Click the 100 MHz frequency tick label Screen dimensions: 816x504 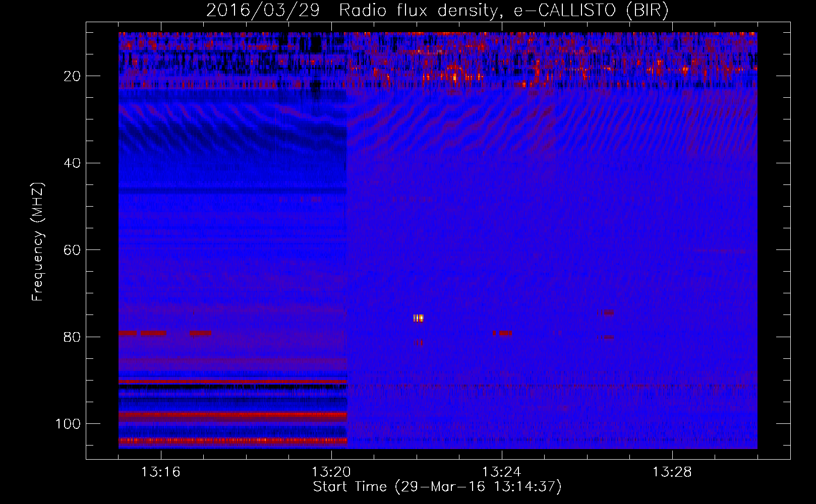[69, 424]
